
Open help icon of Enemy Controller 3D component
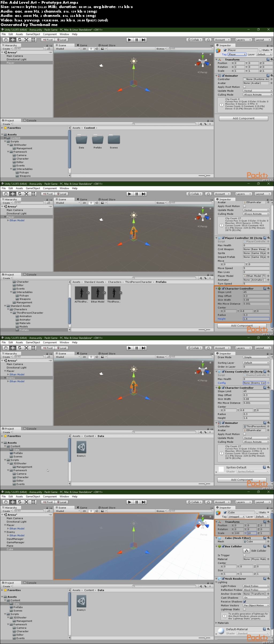click(x=265, y=371)
